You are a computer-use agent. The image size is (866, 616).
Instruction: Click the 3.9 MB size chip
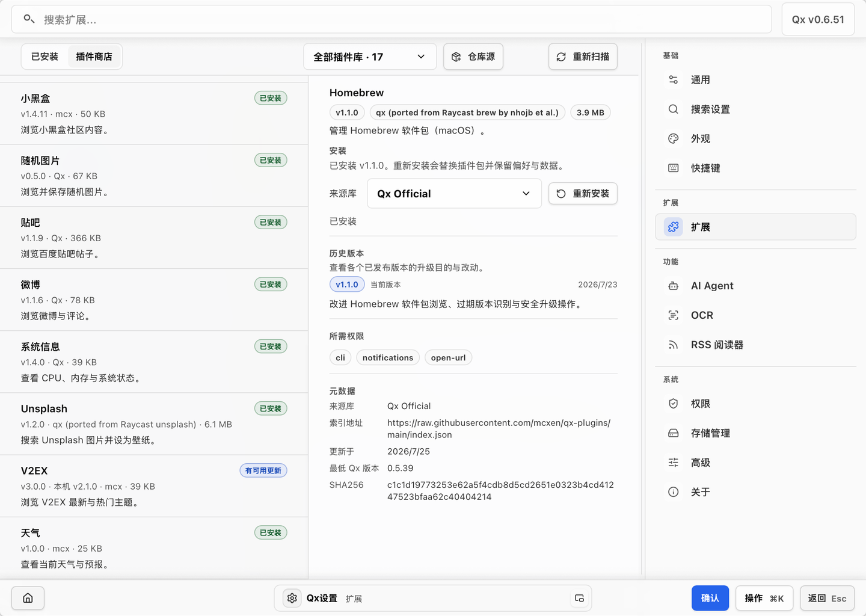[x=591, y=112]
